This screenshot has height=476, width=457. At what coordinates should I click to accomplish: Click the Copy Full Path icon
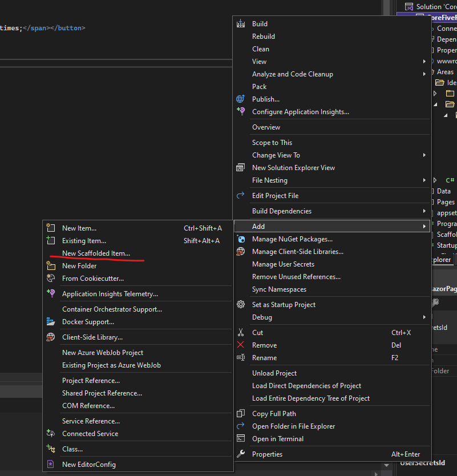coord(241,413)
